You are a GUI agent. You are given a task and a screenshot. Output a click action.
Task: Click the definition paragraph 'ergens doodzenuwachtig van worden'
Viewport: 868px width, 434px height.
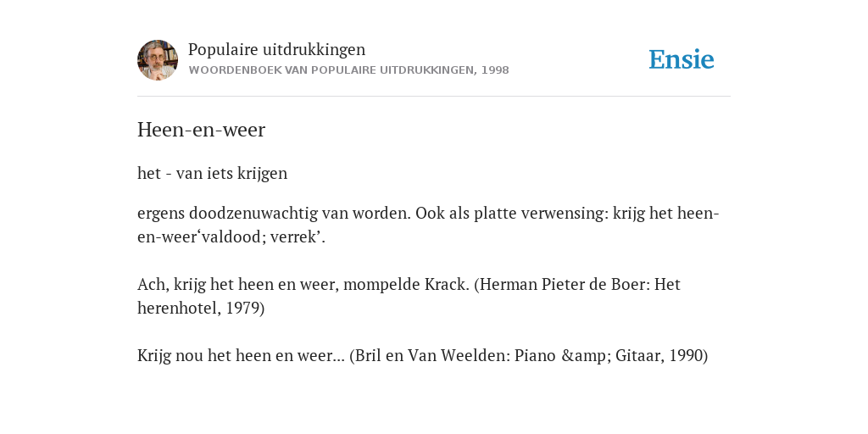click(x=428, y=225)
